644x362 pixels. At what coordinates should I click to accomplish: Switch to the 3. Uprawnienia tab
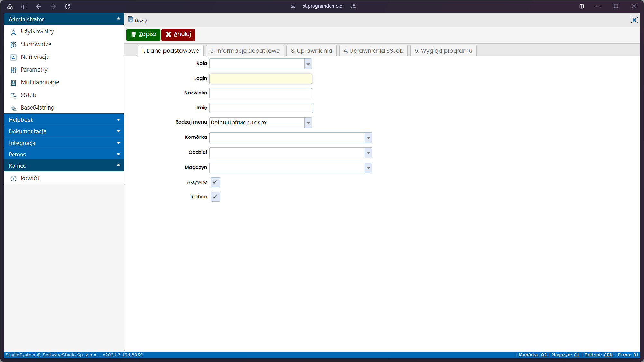click(311, 51)
